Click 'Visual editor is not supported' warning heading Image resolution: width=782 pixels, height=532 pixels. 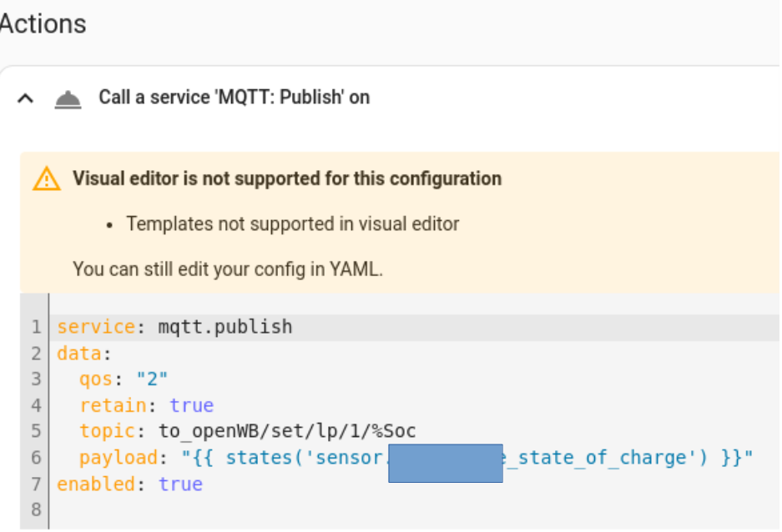pos(287,178)
